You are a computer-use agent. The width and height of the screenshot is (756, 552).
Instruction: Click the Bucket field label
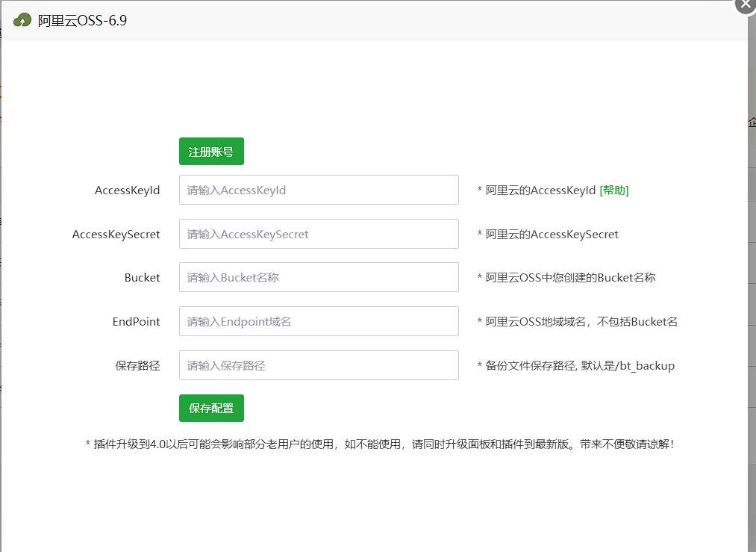click(x=142, y=277)
